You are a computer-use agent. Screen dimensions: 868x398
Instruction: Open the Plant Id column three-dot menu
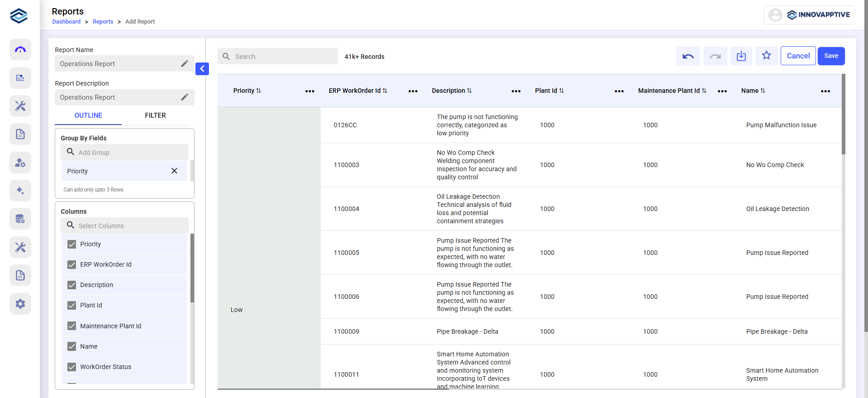(x=619, y=91)
